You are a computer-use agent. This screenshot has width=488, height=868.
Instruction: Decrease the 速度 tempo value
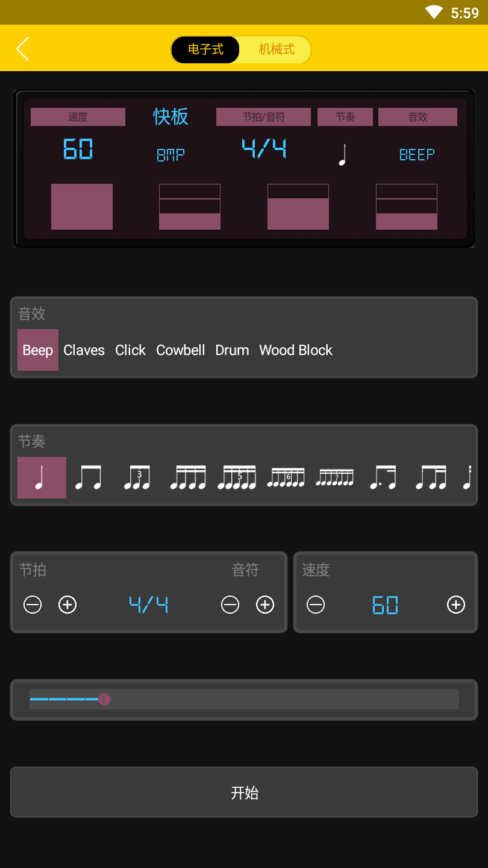pos(316,605)
